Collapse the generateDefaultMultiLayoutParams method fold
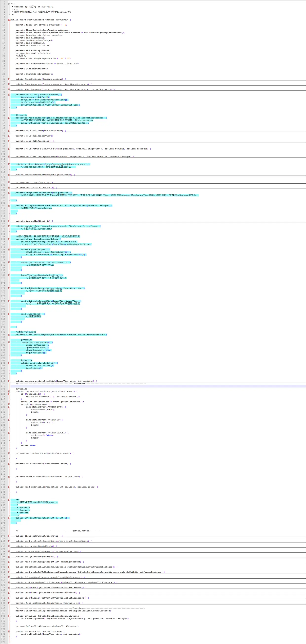 click(9, 206)
